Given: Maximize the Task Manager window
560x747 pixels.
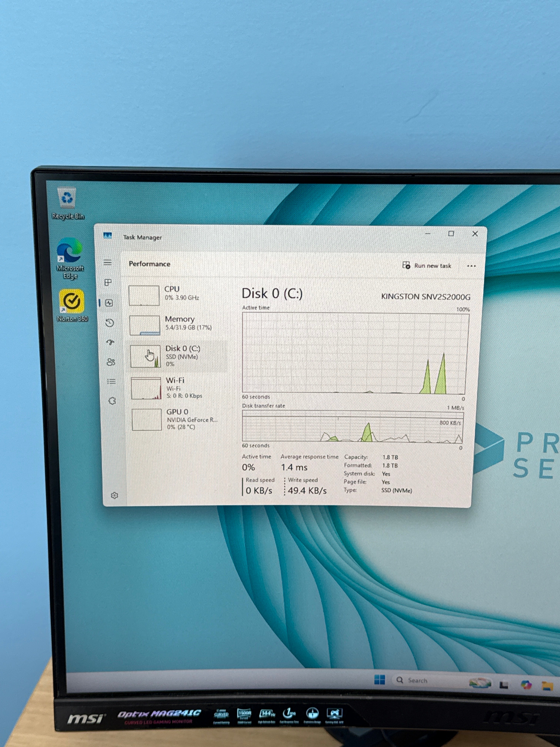Looking at the screenshot, I should pyautogui.click(x=451, y=234).
